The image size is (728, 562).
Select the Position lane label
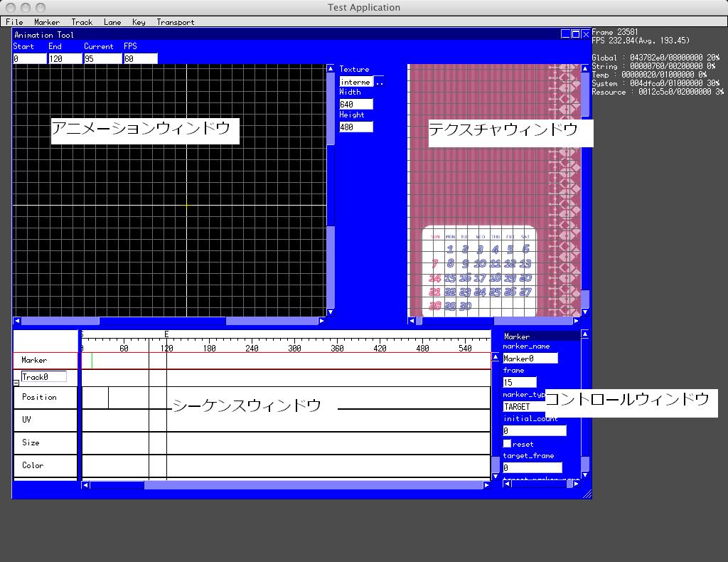pos(39,397)
